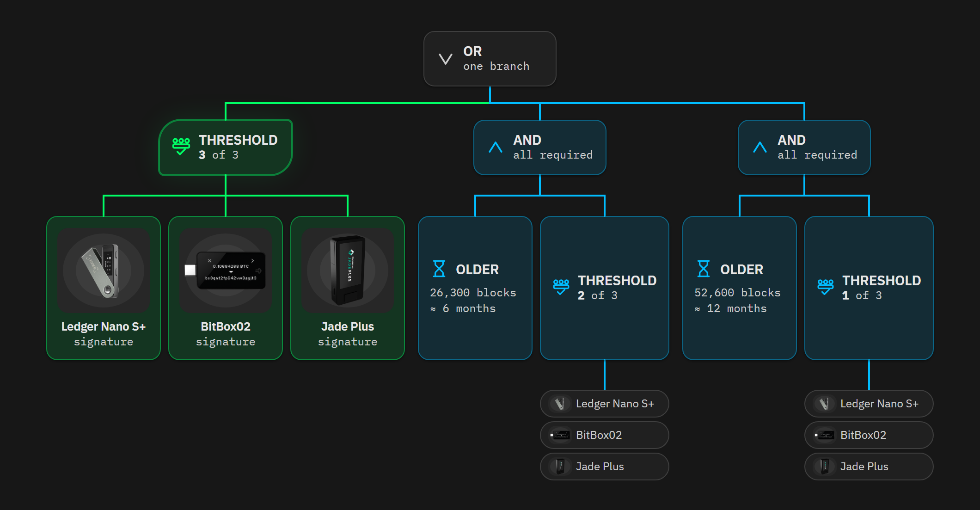Image resolution: width=980 pixels, height=510 pixels.
Task: Click the THRESHOLD 2 of 3 group icon
Action: point(561,287)
